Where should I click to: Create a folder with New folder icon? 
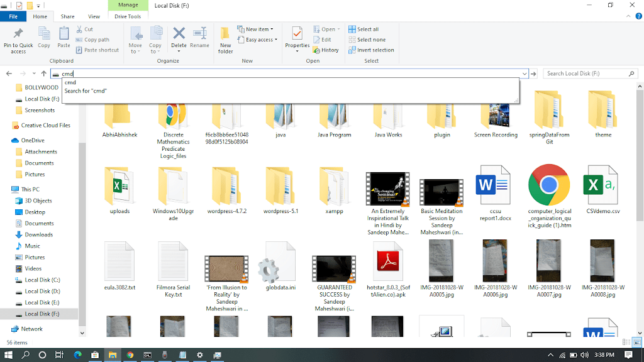pyautogui.click(x=225, y=34)
